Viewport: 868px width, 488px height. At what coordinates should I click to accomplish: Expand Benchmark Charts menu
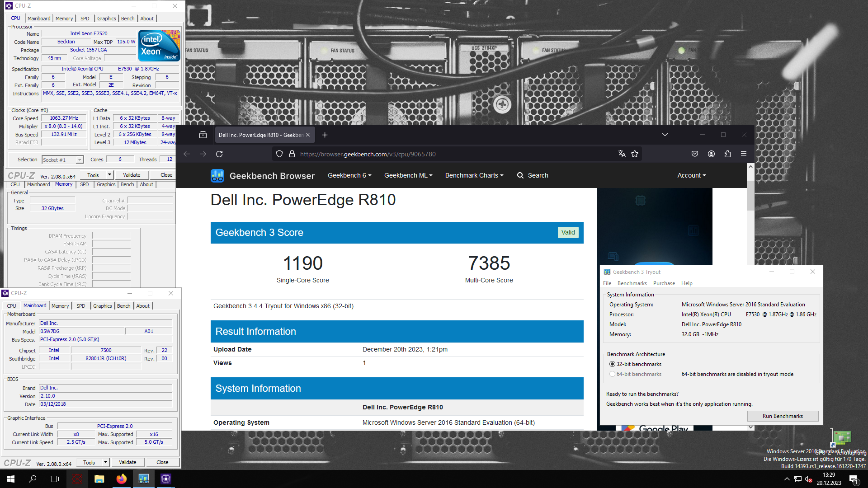474,175
